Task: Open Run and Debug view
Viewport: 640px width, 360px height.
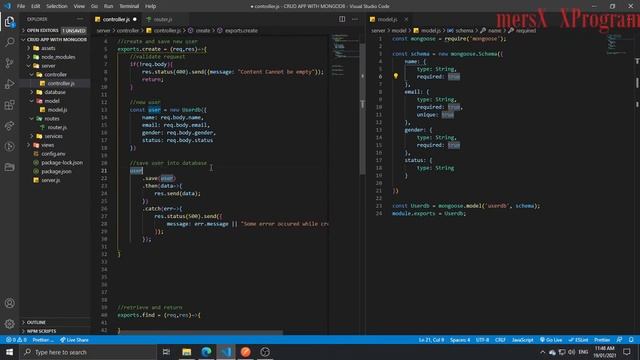Action: point(9,84)
